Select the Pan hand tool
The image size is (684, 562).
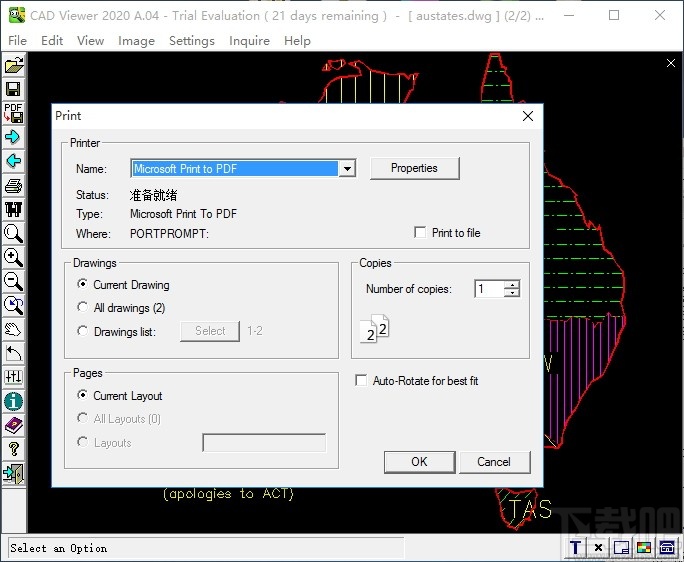click(x=14, y=329)
